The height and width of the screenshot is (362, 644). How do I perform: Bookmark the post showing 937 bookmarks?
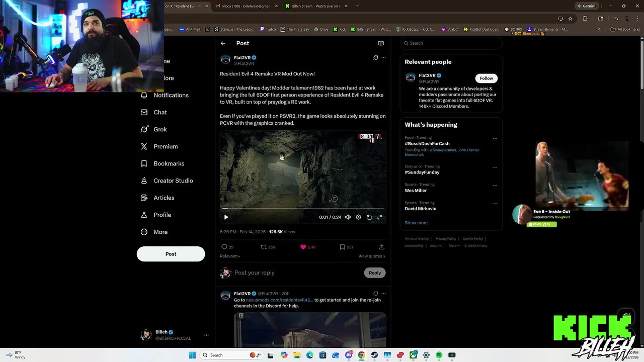tap(342, 247)
